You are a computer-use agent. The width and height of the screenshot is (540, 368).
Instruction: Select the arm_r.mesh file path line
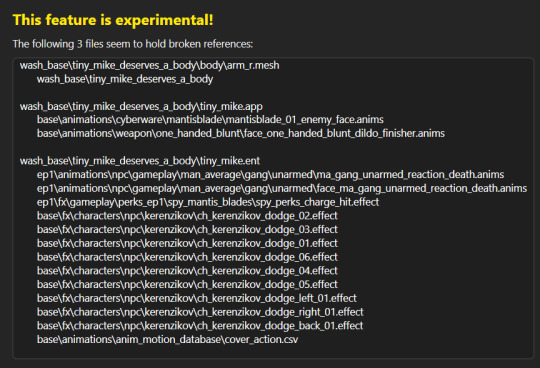149,65
